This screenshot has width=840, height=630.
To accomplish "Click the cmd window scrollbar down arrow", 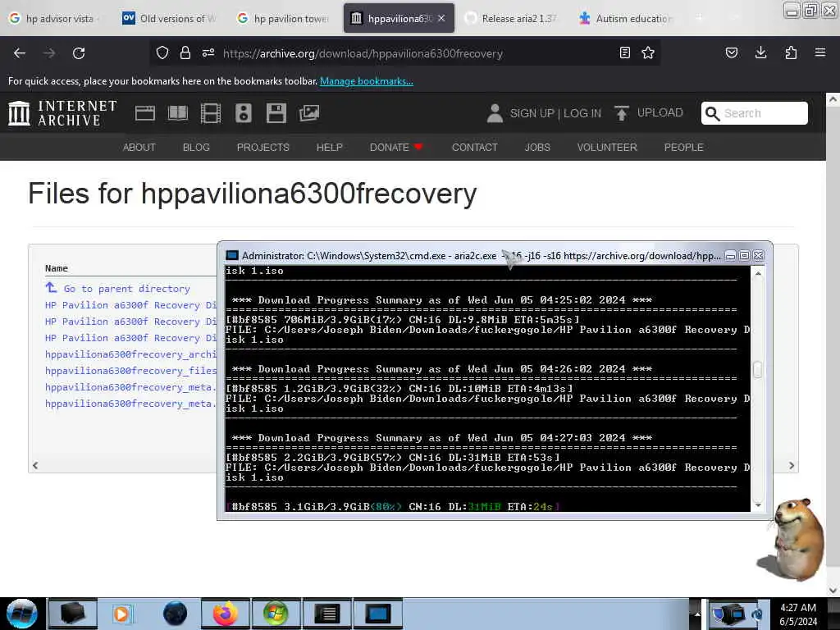I will [758, 505].
